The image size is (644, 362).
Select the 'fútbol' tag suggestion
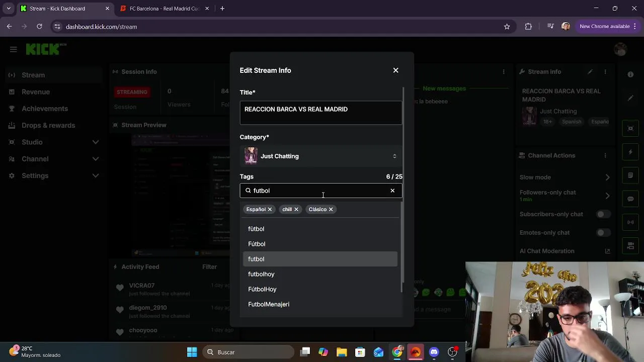[x=320, y=229]
